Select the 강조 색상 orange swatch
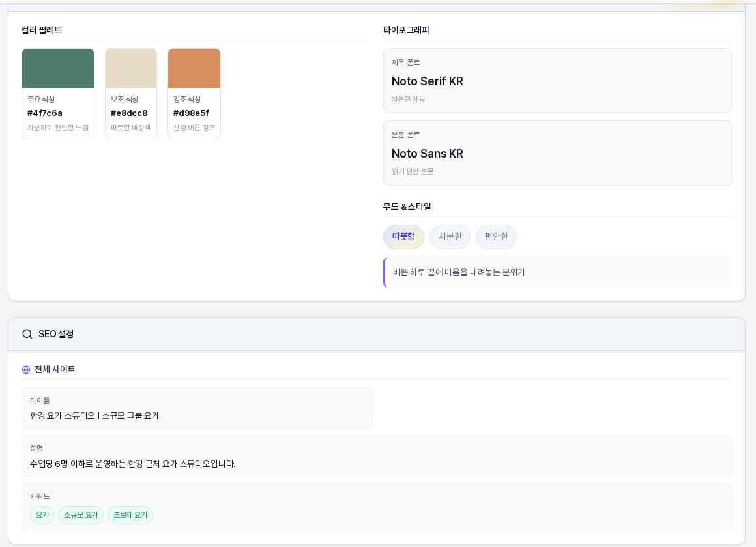This screenshot has height=547, width=756. 194,68
